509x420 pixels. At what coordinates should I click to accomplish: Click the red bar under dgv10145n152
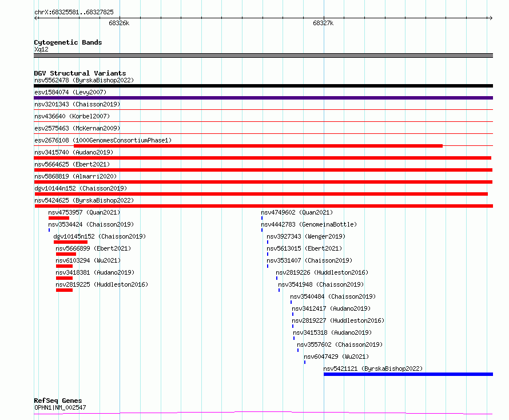70,242
